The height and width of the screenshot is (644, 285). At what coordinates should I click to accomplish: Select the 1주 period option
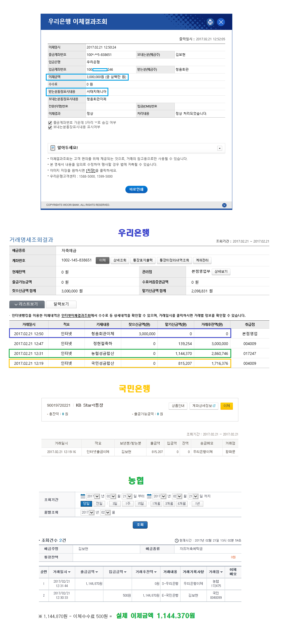pos(128,504)
